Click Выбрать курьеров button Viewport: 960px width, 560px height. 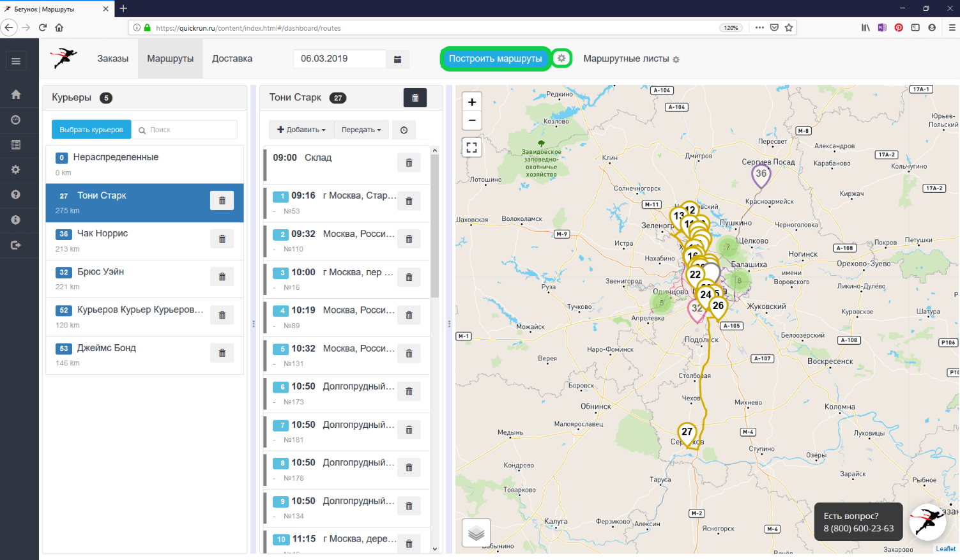click(91, 130)
